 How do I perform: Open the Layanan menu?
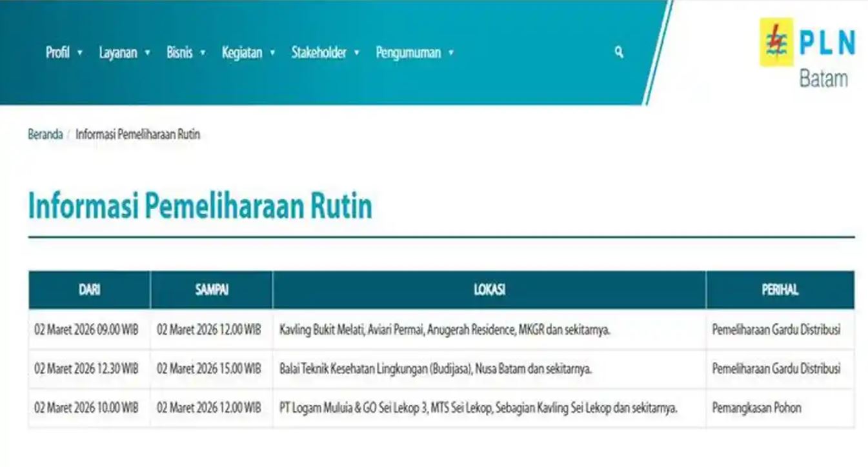(118, 53)
